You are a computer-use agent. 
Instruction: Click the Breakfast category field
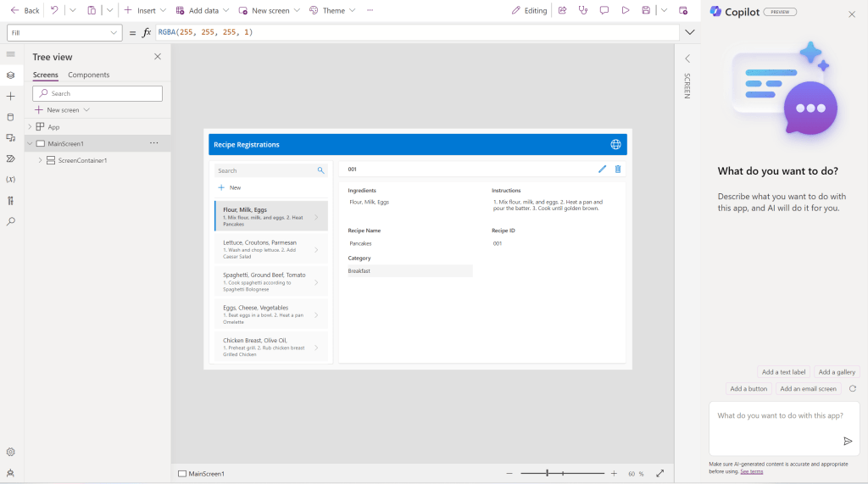tap(409, 270)
